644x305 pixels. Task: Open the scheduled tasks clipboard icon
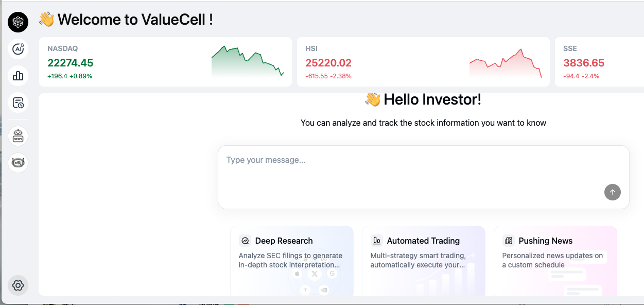[x=18, y=103]
